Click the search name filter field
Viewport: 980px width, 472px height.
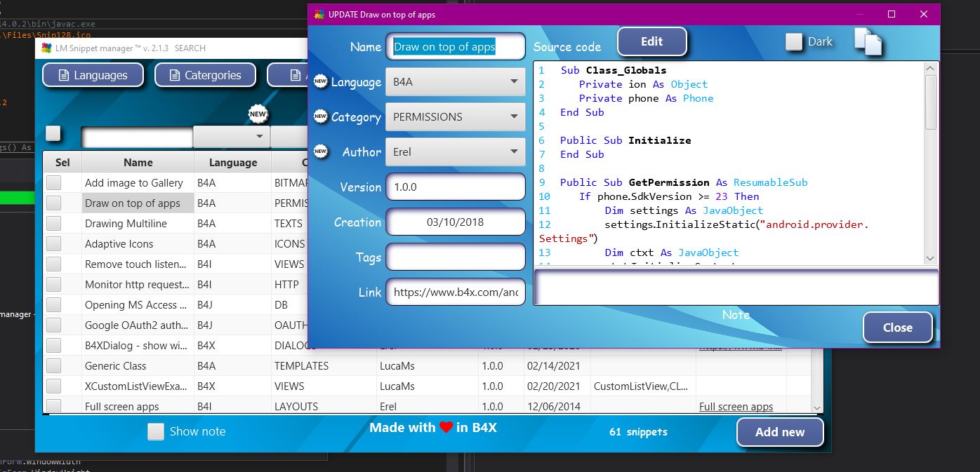click(x=137, y=137)
